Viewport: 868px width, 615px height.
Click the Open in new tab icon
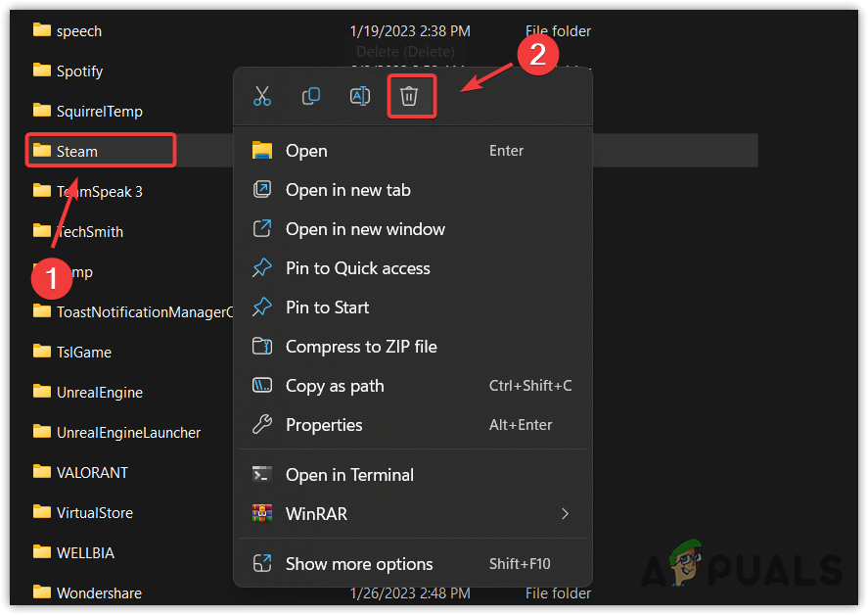(x=262, y=189)
